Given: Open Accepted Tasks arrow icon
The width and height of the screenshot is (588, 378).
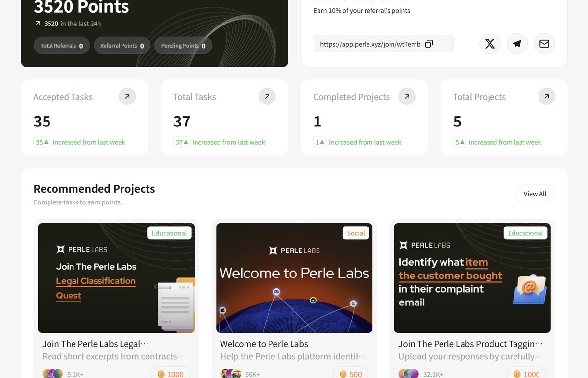Looking at the screenshot, I should [127, 97].
